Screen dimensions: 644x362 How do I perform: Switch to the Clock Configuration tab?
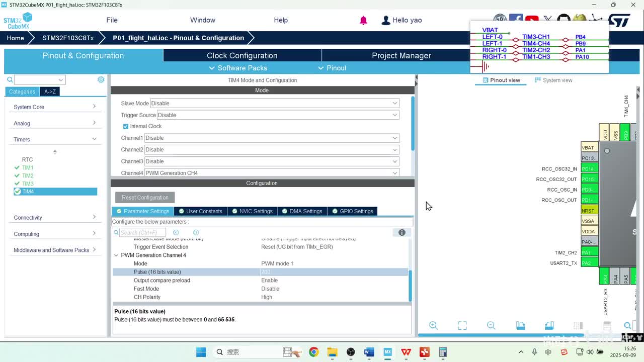(242, 55)
